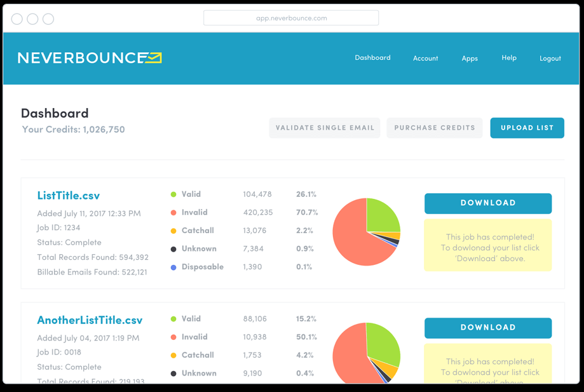
Task: Click the red Invalid dot in AnotherListTitle.csv
Action: pyautogui.click(x=173, y=337)
